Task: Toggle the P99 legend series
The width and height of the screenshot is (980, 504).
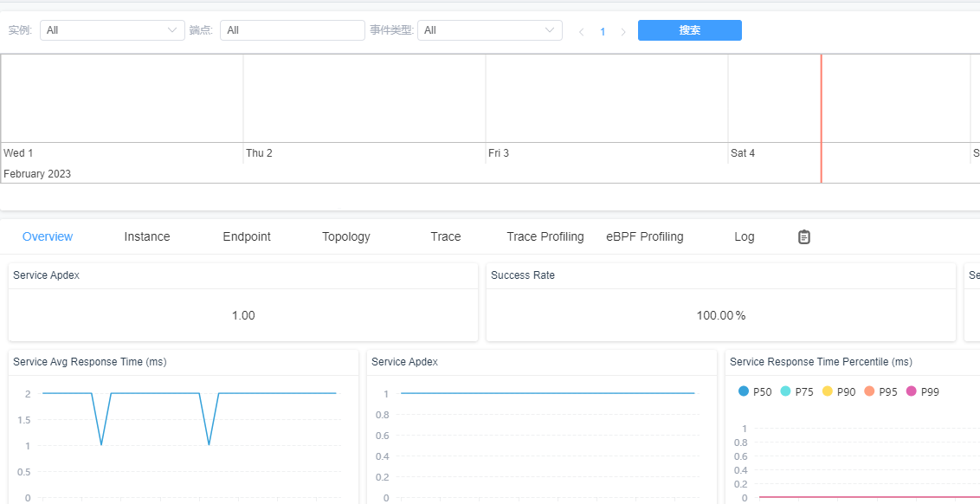Action: pos(923,391)
